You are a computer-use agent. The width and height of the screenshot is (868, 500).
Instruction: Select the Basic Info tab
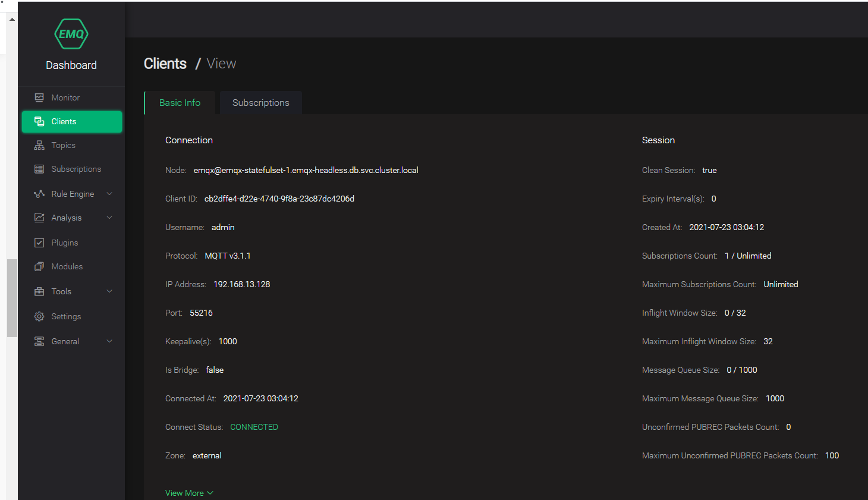tap(180, 103)
